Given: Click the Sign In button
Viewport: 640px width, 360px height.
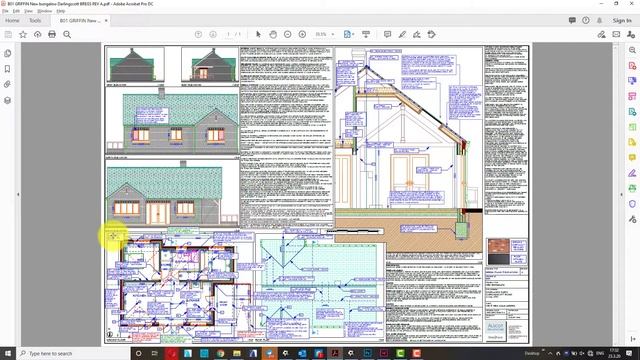Looking at the screenshot, I should (x=622, y=20).
